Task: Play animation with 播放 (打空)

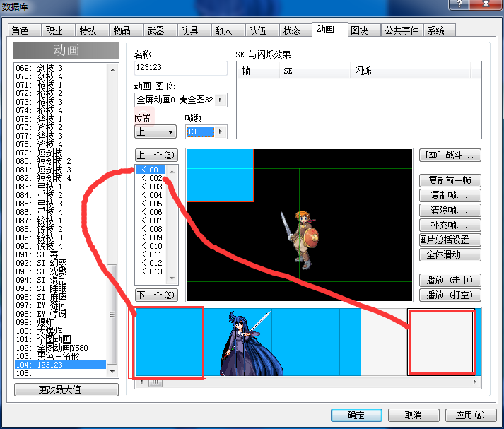Action: (x=450, y=295)
